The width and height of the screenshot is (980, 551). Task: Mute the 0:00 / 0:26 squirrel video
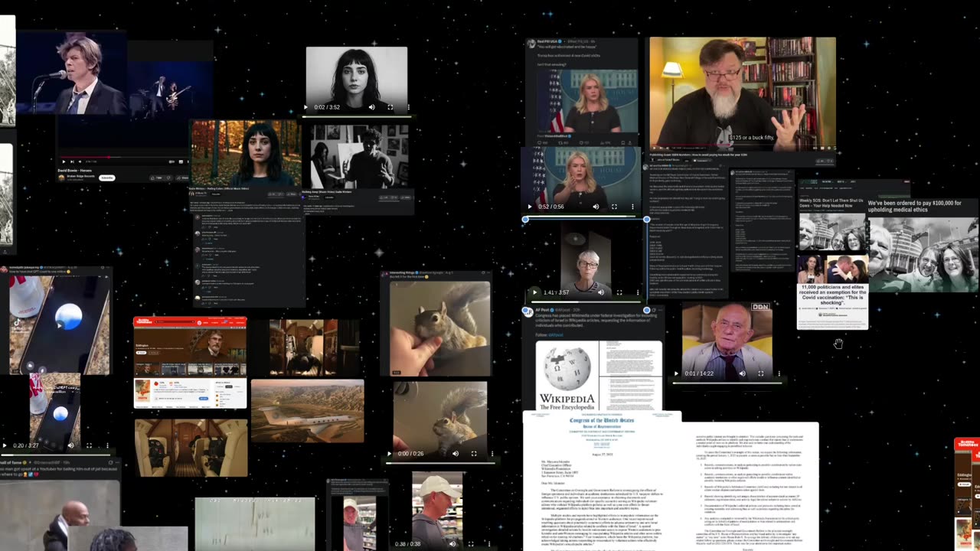point(455,453)
